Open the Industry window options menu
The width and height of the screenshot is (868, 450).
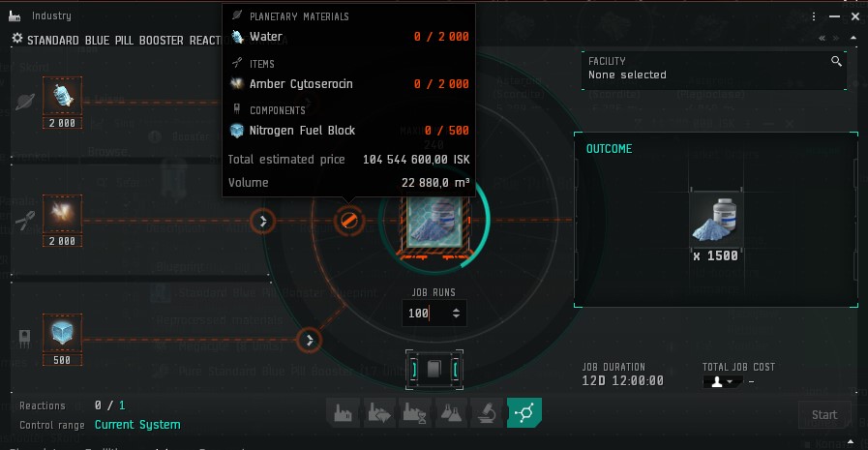(x=813, y=16)
